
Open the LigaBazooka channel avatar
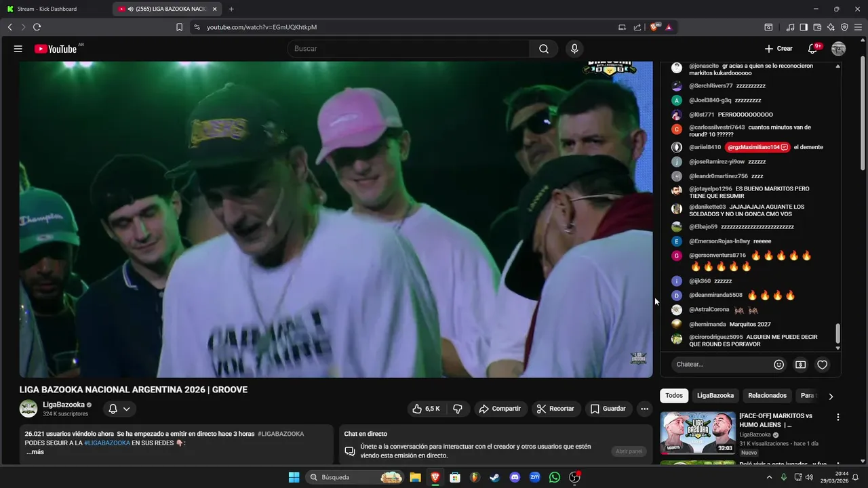[x=28, y=409]
